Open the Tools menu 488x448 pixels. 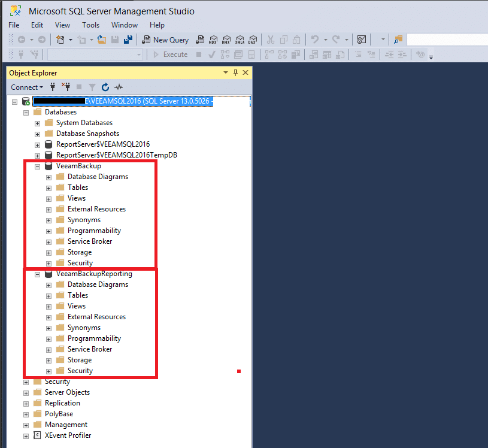(90, 25)
